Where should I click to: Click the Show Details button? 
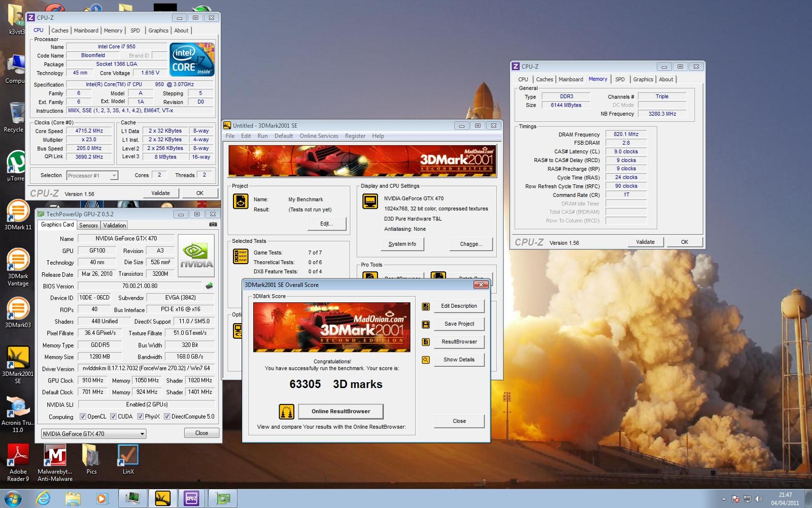459,360
